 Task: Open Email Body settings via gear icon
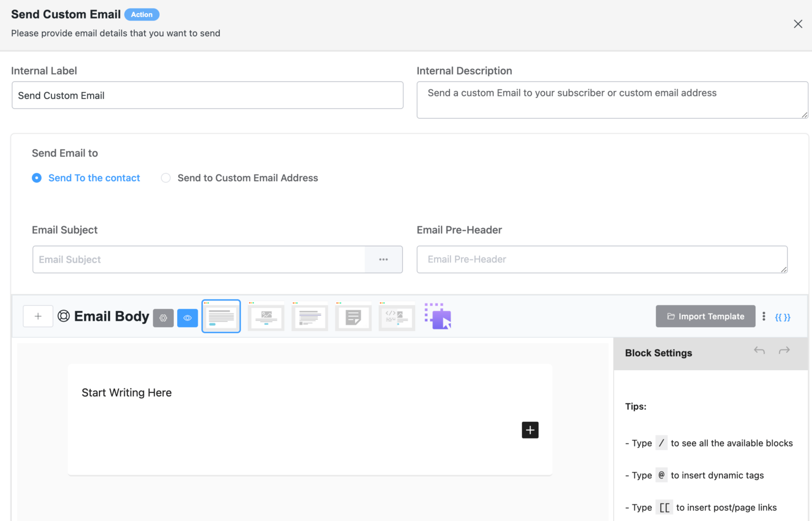point(163,318)
